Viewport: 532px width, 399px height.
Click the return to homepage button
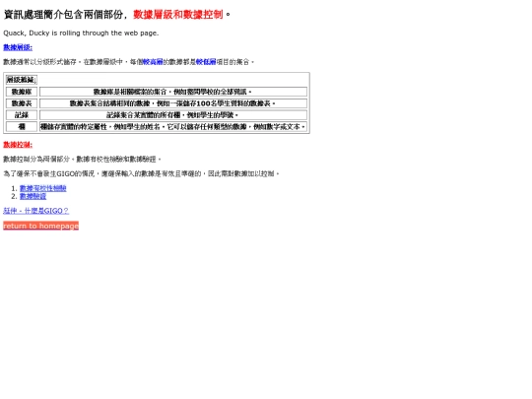(x=40, y=226)
